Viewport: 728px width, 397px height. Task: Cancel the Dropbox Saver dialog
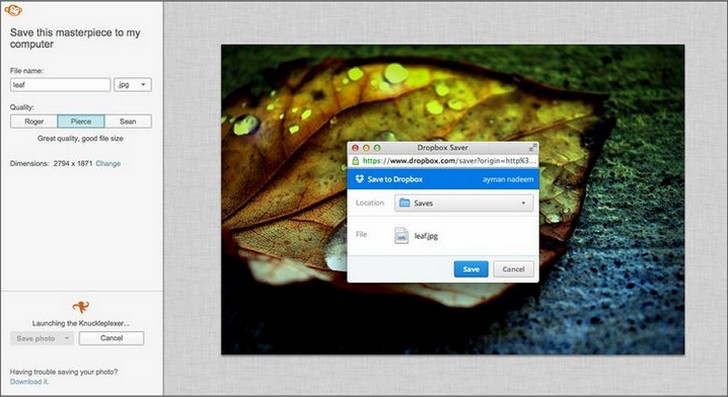[513, 269]
